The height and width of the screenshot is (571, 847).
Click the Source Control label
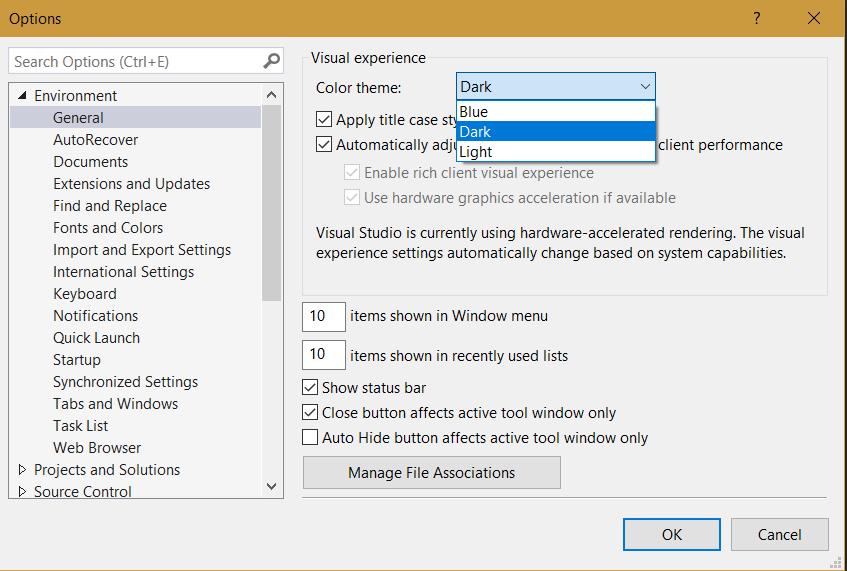click(x=83, y=492)
